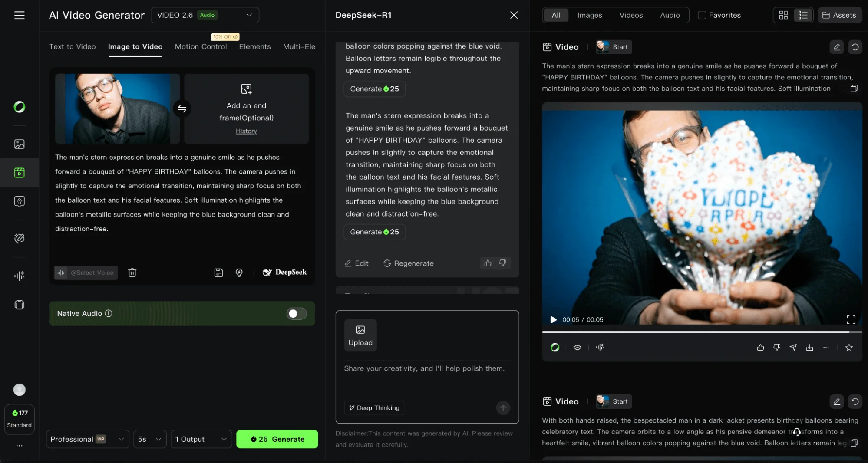Screen dimensions: 868x463
Task: Swap start and end frames icon
Action: (x=182, y=108)
